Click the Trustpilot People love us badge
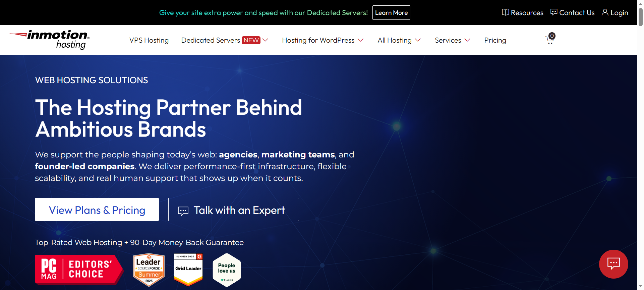This screenshot has height=290, width=644. pos(227,270)
